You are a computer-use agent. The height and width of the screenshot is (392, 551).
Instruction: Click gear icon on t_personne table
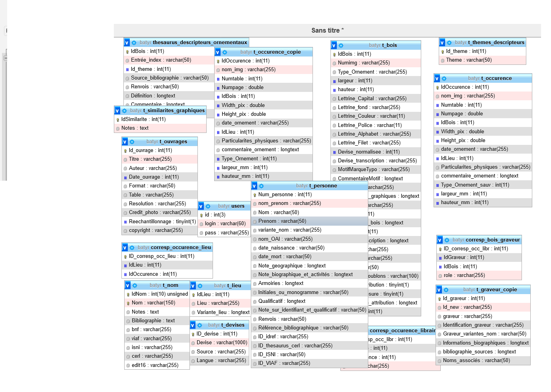coord(262,186)
